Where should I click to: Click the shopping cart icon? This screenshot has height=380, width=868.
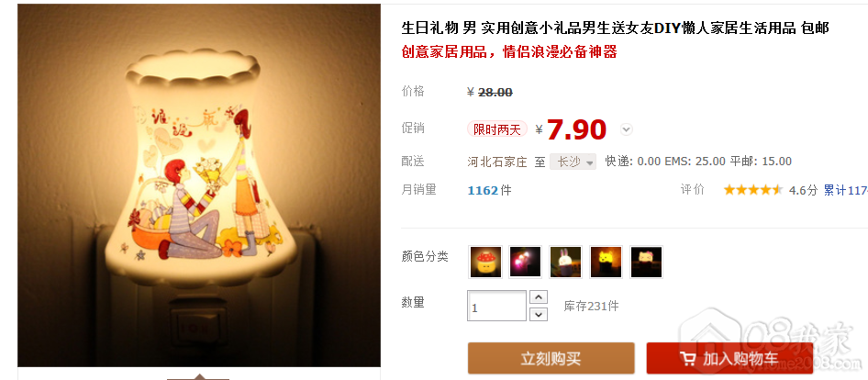click(688, 359)
